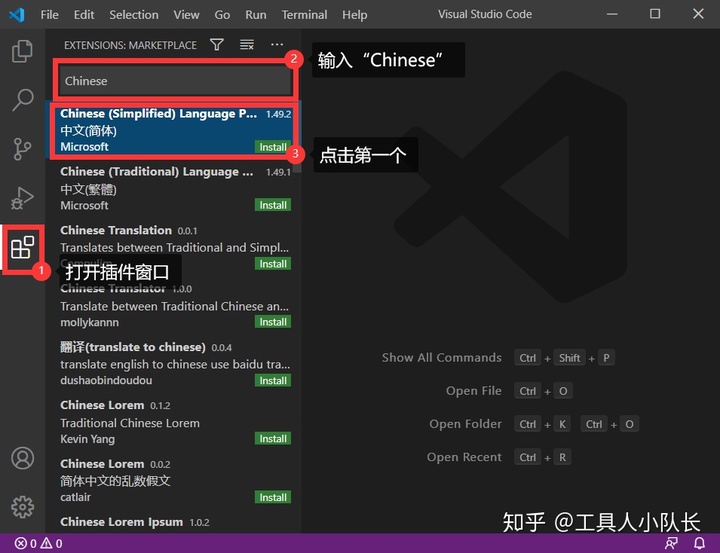Image resolution: width=720 pixels, height=553 pixels.
Task: Select Chinese Lorem 0.0.2 entry
Action: [174, 481]
